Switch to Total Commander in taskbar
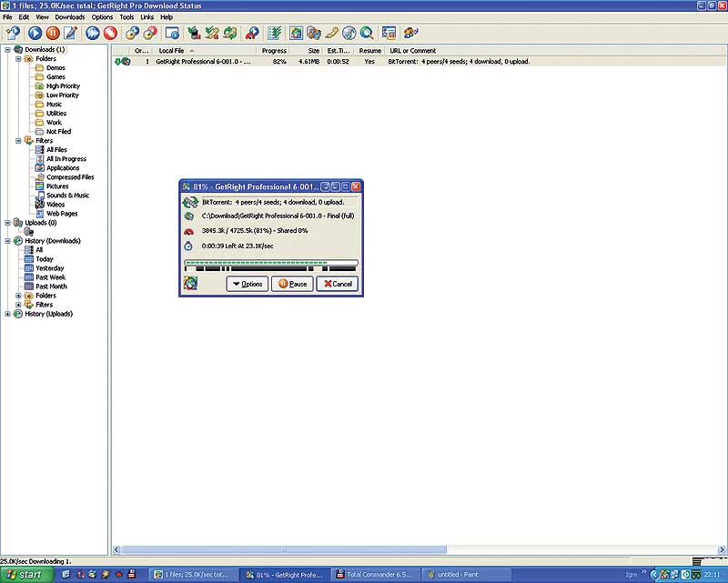The height and width of the screenshot is (583, 728). point(376,575)
